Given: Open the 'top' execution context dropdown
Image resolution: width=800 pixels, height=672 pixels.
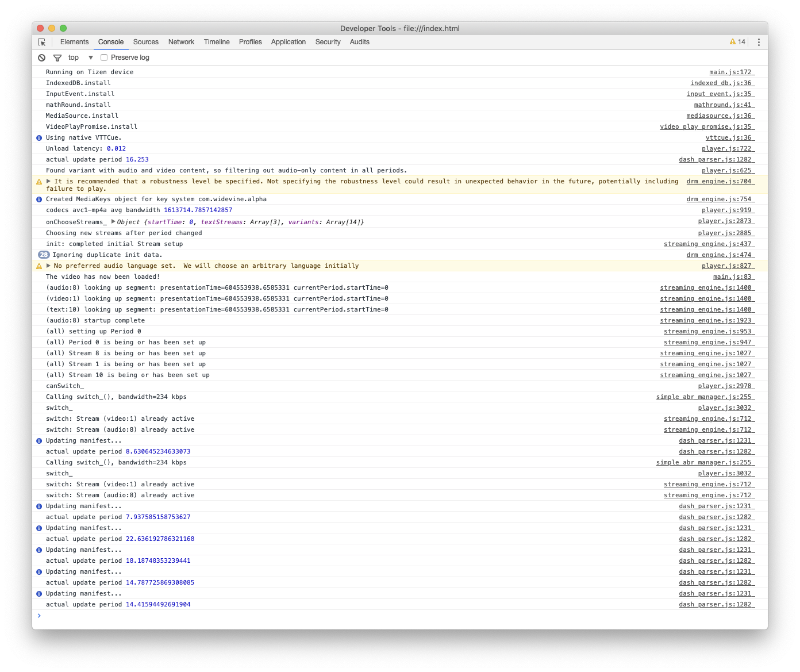Looking at the screenshot, I should tap(80, 57).
